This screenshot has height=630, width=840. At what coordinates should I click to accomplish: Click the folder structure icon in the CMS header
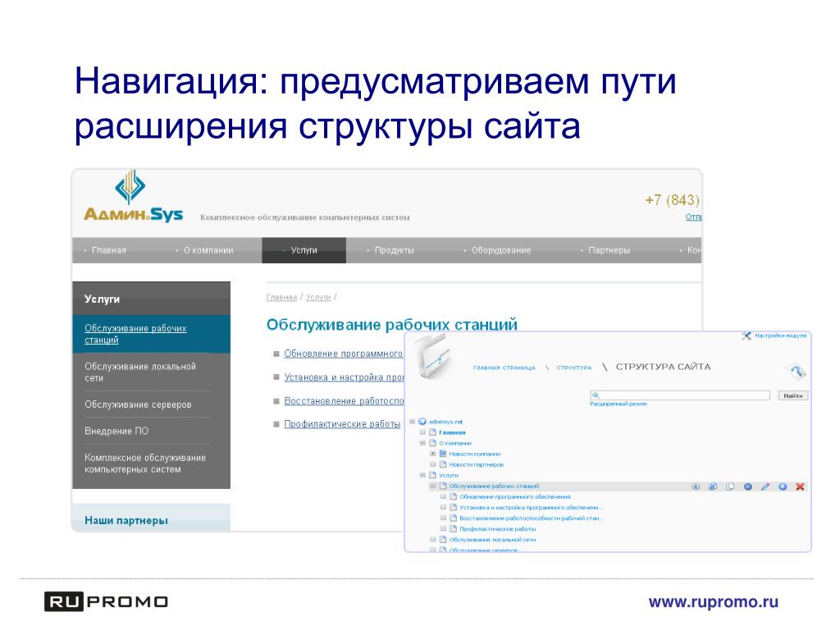[435, 358]
